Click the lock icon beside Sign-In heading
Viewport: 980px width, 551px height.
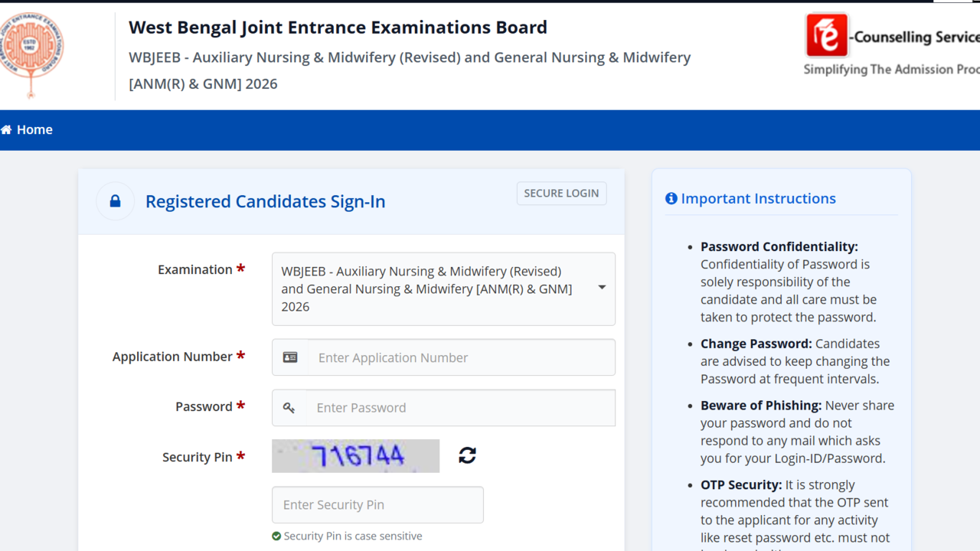[115, 201]
